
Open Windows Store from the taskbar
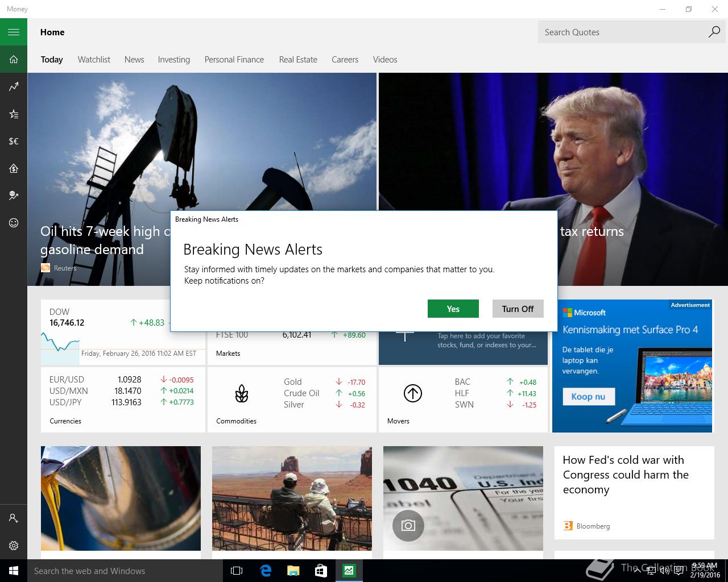point(321,571)
